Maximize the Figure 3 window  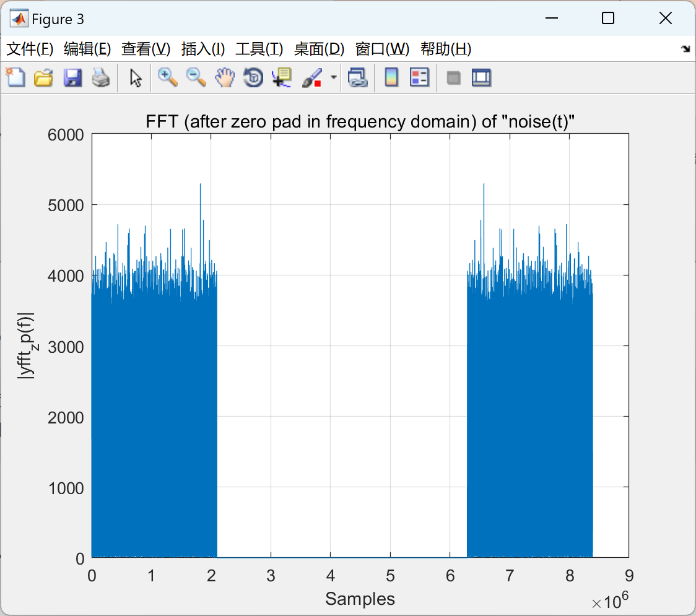coord(607,18)
